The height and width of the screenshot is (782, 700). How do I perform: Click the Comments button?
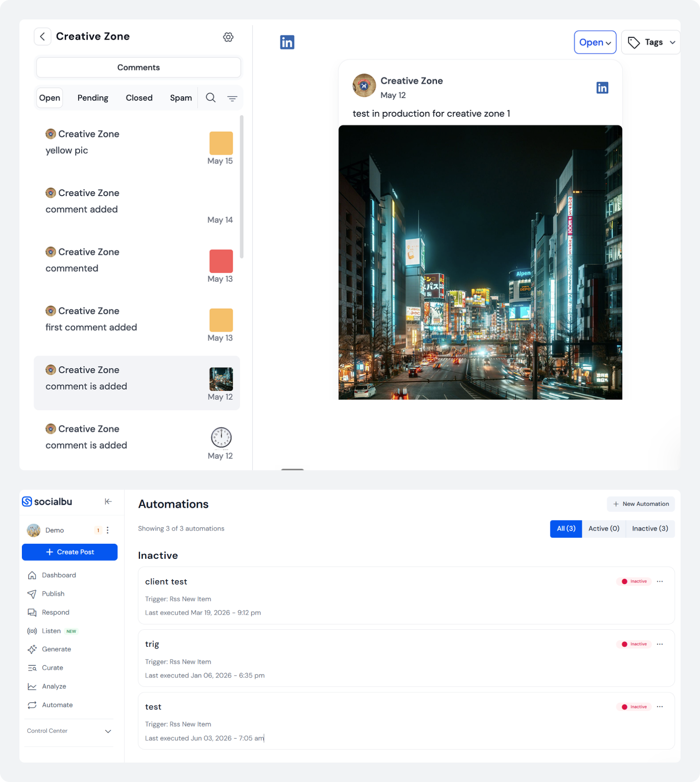[x=139, y=68]
